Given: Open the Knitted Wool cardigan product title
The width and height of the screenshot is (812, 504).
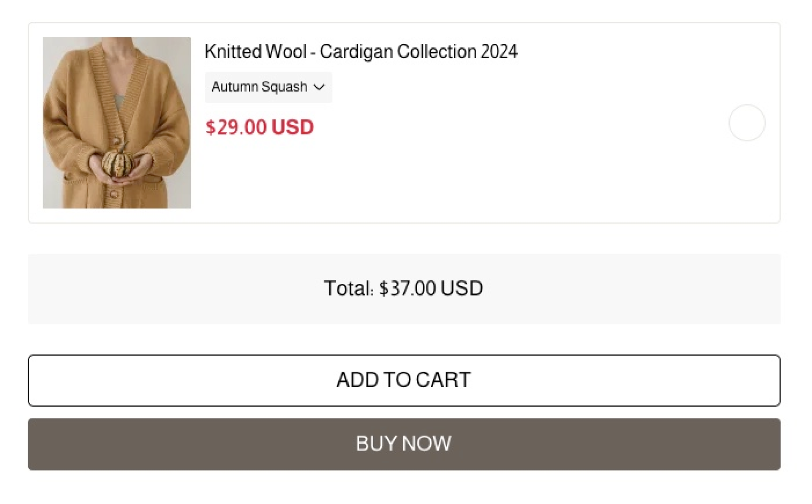Looking at the screenshot, I should pos(361,52).
